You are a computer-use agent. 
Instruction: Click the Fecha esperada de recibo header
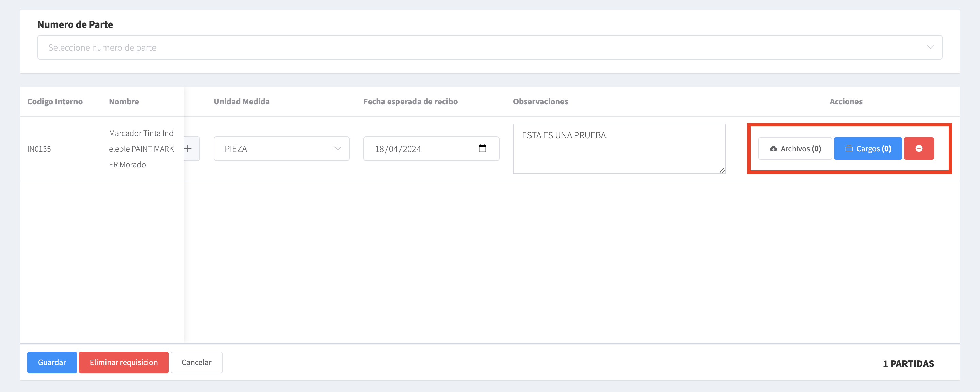coord(410,102)
